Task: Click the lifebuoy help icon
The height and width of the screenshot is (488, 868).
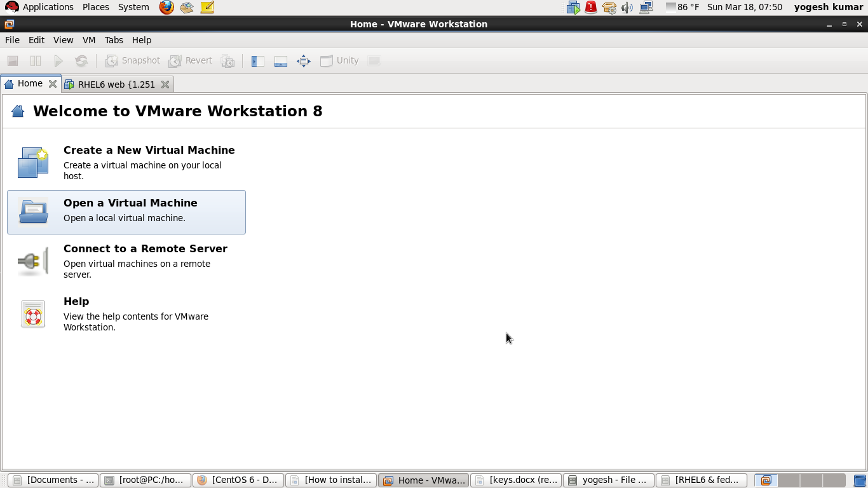Action: tap(33, 314)
